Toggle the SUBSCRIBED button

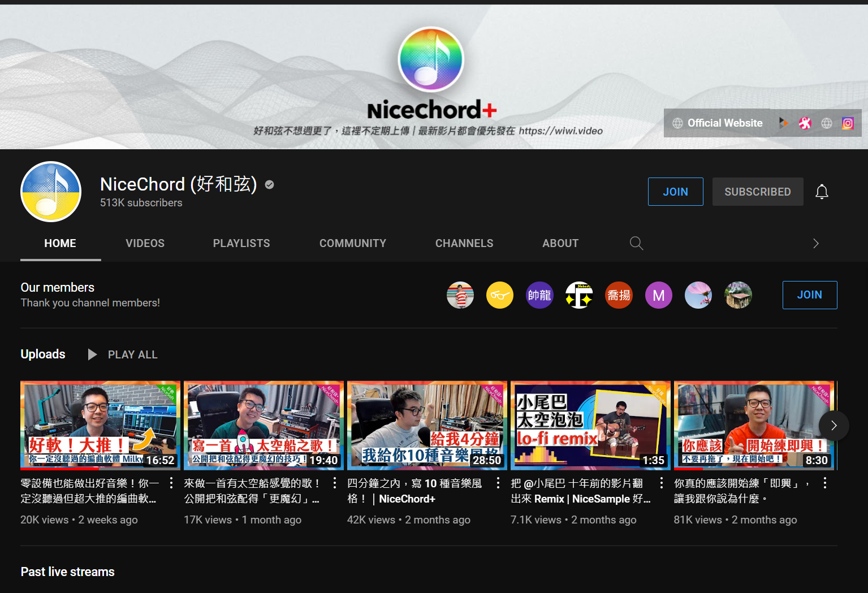pyautogui.click(x=757, y=192)
